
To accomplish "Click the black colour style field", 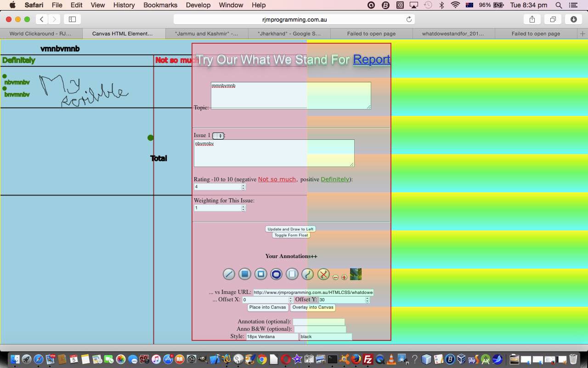I will [326, 337].
